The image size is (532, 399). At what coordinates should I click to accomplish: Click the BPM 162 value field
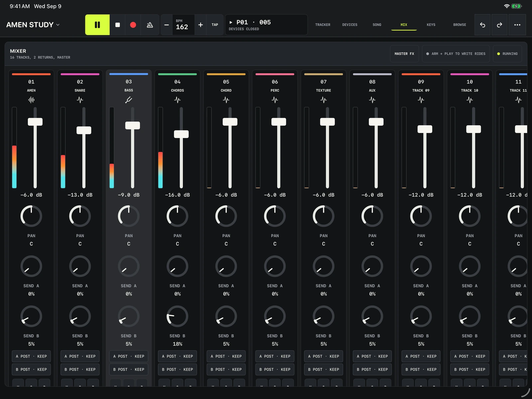pyautogui.click(x=184, y=25)
